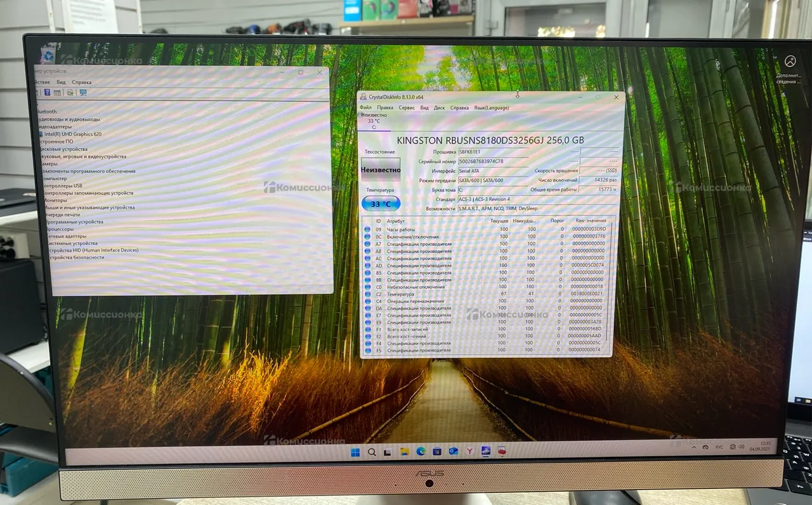Open Файл menu in CrystalDiskInfo
Screen dimensions: 812x505
click(365, 108)
